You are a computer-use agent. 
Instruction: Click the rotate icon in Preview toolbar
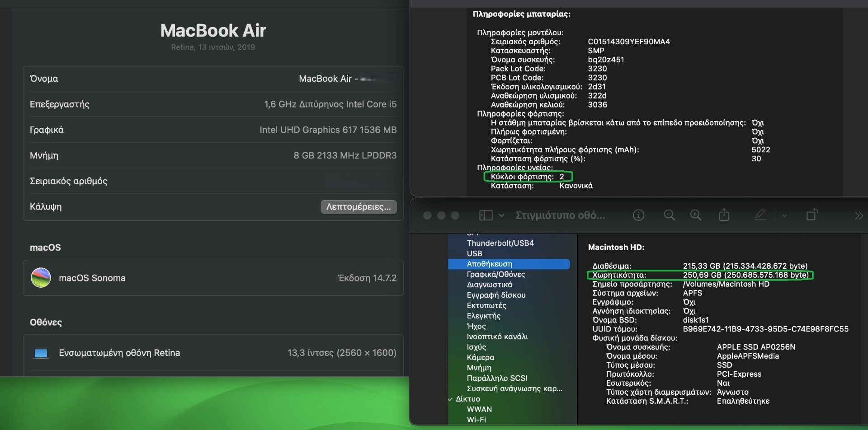(812, 215)
